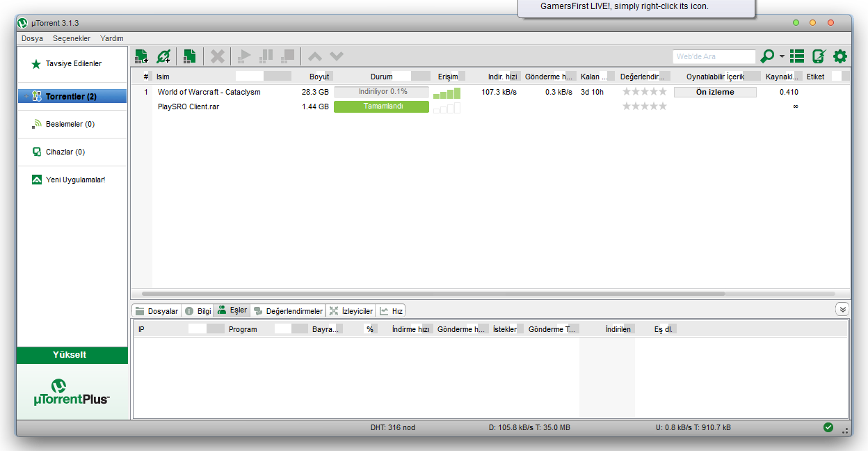The image size is (868, 451).
Task: Click the U: 0.8 kB/s upload status
Action: coord(693,427)
